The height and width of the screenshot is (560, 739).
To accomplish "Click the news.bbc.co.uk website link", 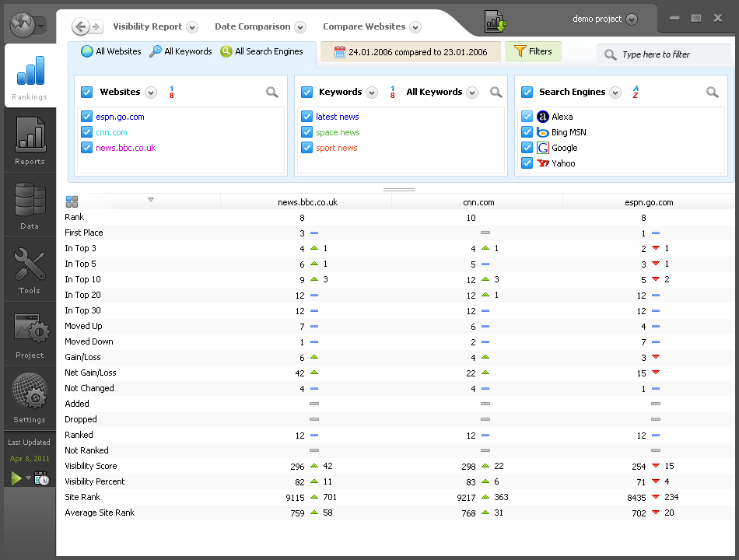I will [x=126, y=148].
